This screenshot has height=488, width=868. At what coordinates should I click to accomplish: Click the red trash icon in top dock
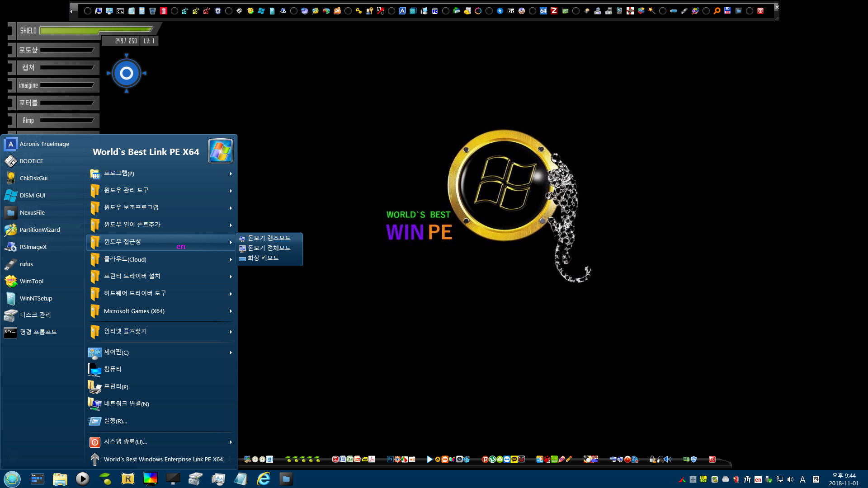point(164,11)
